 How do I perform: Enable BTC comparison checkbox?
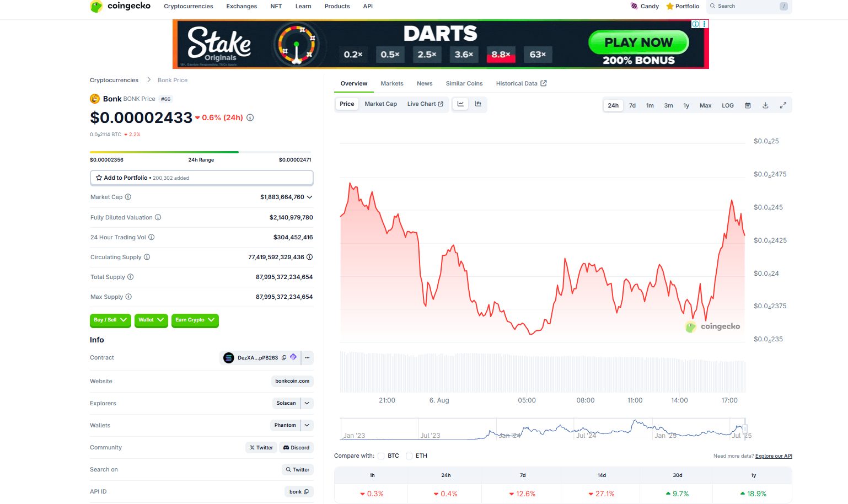(x=381, y=456)
